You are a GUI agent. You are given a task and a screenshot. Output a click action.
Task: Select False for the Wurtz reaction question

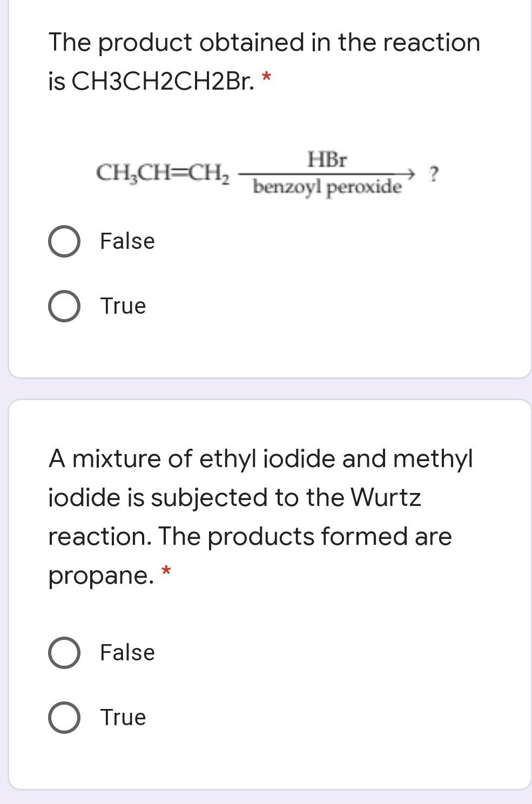(65, 652)
